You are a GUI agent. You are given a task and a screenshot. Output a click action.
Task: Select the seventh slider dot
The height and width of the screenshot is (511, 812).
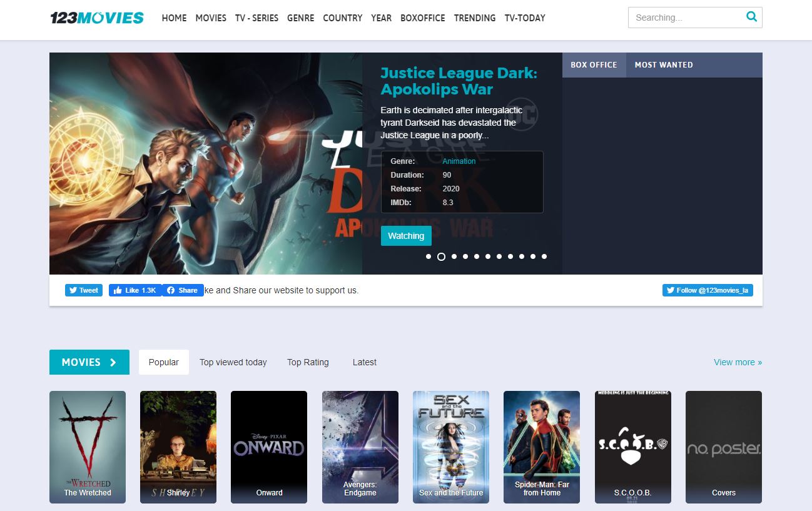tap(499, 256)
